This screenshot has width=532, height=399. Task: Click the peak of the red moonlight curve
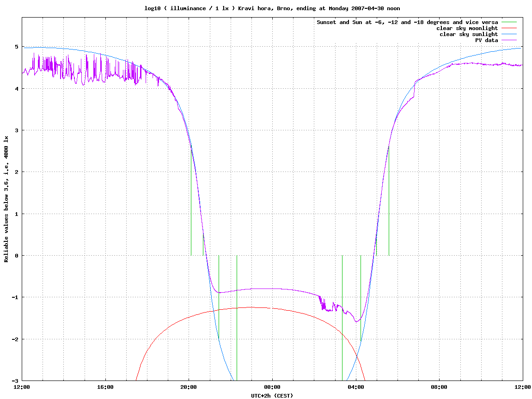coord(251,307)
